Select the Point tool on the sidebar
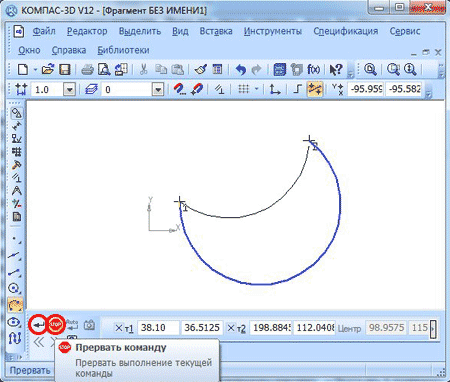Viewport: 450px width, 382px height. 15,239
